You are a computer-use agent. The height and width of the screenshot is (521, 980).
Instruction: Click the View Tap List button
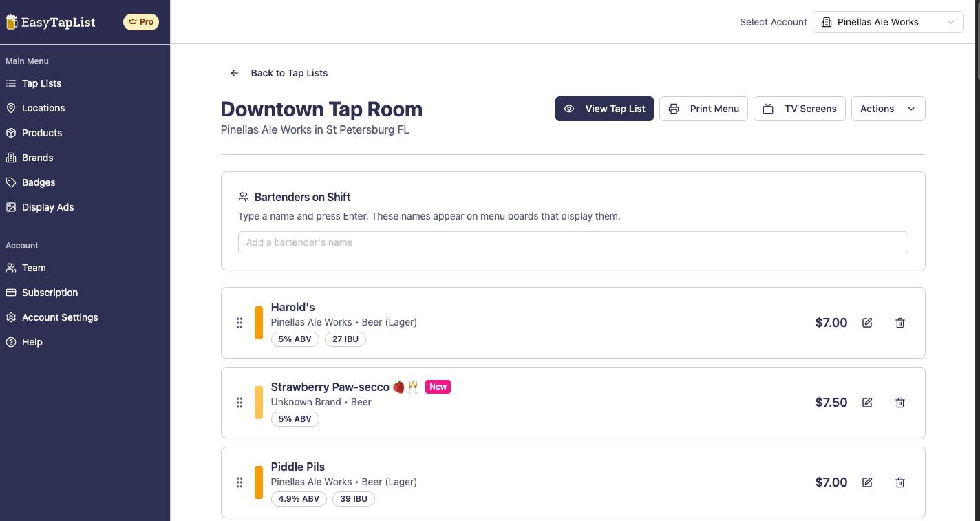pos(604,109)
